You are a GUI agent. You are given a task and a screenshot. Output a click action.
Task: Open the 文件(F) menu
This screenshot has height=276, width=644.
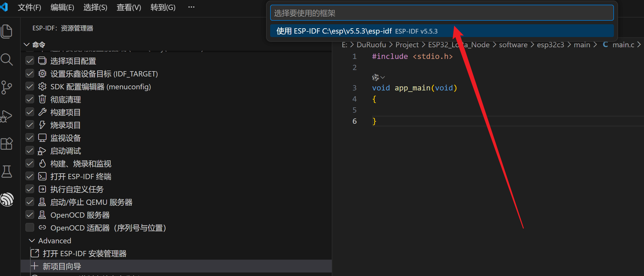29,7
